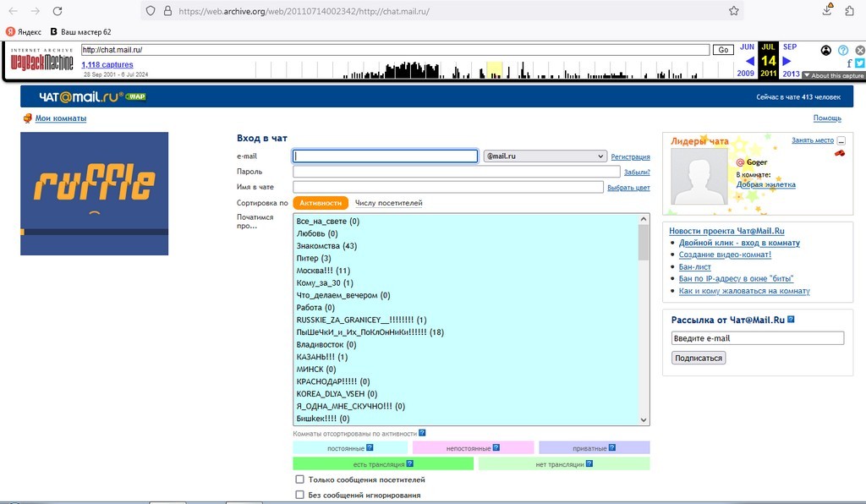Open the Регистрация link

tap(630, 156)
